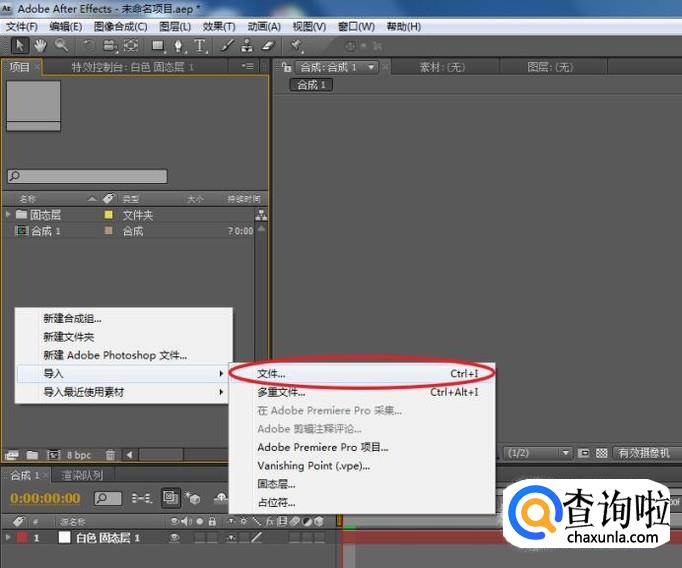This screenshot has width=682, height=568.
Task: Select the Pen tool
Action: (179, 45)
